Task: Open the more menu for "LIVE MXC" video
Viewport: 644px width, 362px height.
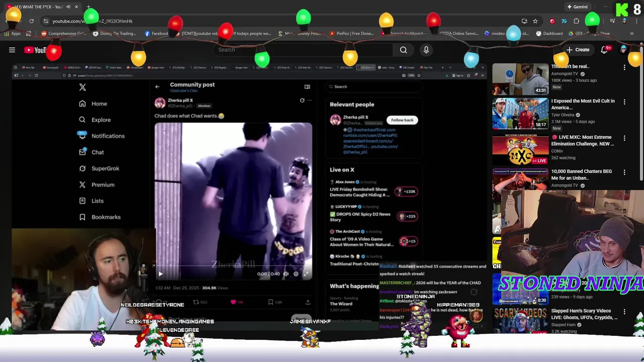Action: (624, 138)
